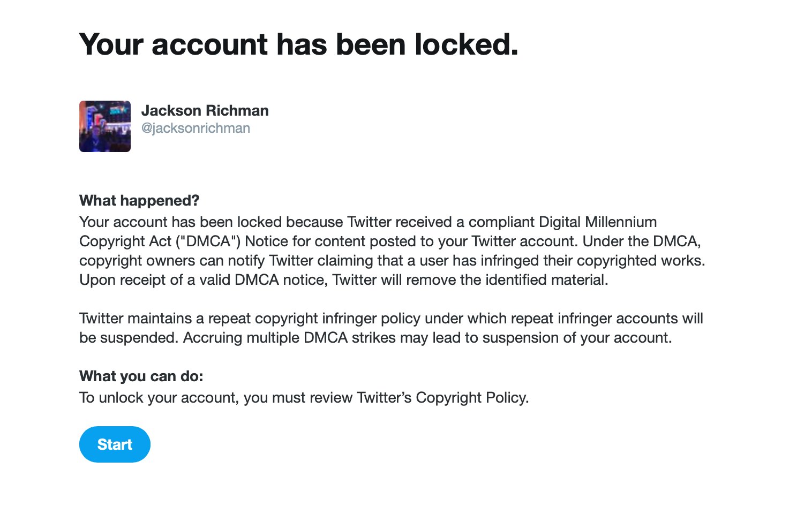Click the words "Digital Millennium"
Image resolution: width=812 pixels, height=514 pixels.
click(598, 222)
